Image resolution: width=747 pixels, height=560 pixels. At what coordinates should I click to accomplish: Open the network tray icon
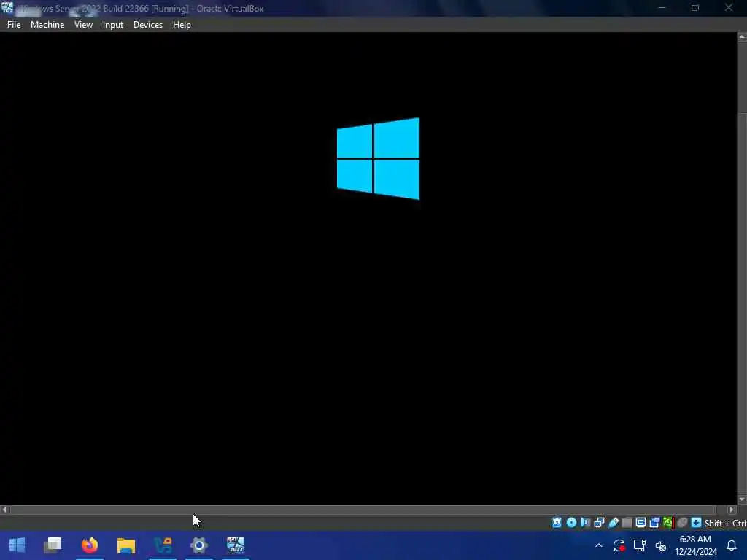coord(639,545)
